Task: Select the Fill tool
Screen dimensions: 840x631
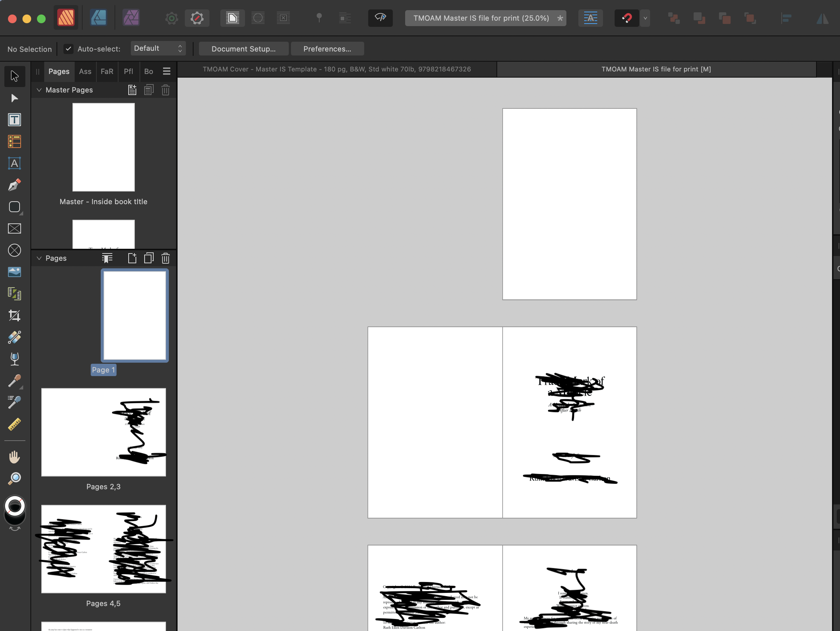Action: [x=14, y=337]
